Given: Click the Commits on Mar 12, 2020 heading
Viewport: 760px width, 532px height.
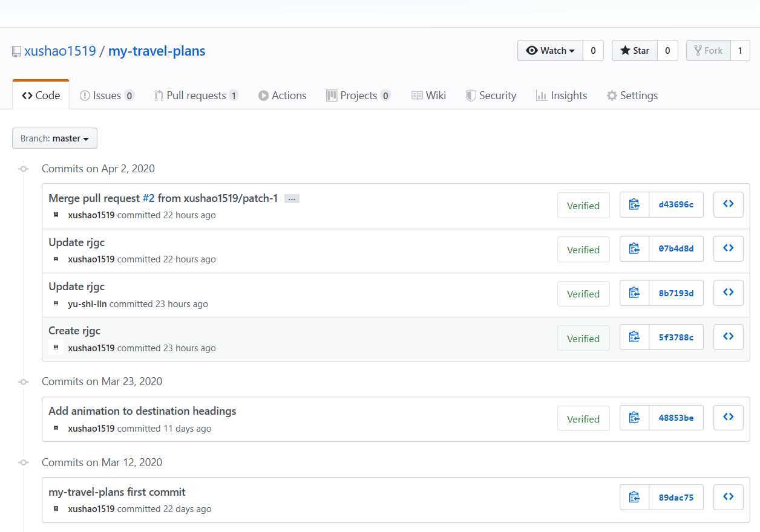Looking at the screenshot, I should (x=102, y=462).
